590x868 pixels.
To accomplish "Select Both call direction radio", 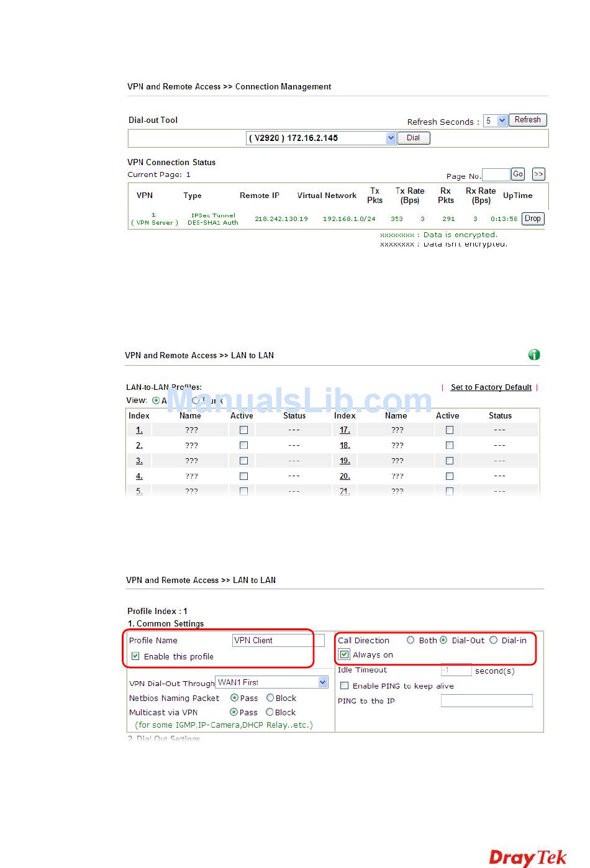I will [411, 640].
